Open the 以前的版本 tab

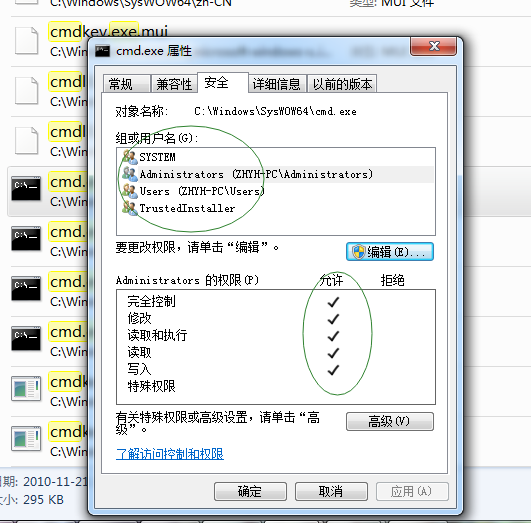[342, 84]
